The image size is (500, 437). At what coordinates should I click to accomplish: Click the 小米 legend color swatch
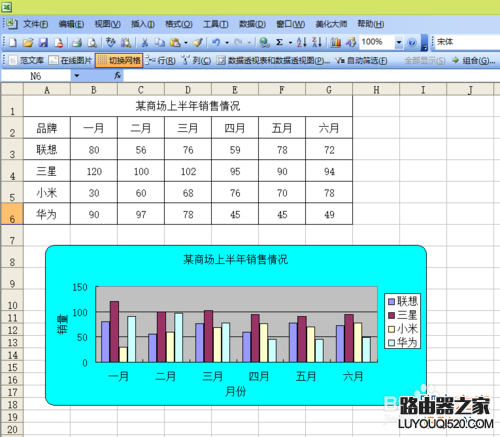pyautogui.click(x=391, y=329)
